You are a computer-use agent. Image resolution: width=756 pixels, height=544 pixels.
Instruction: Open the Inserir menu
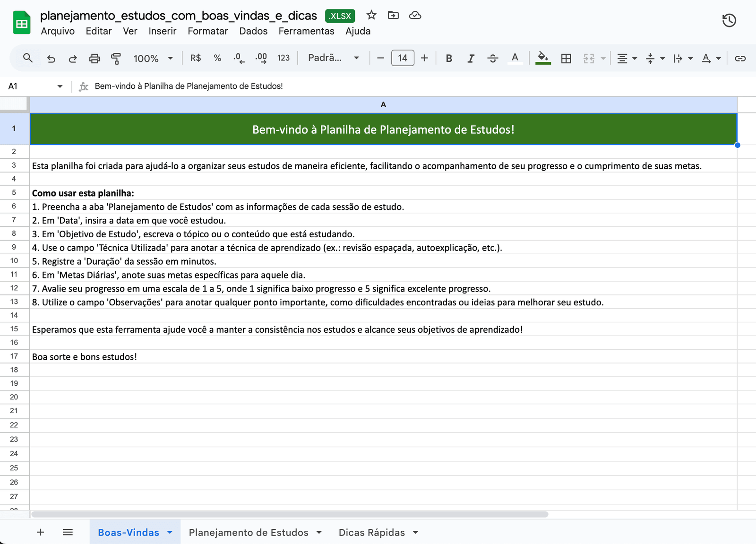point(163,31)
